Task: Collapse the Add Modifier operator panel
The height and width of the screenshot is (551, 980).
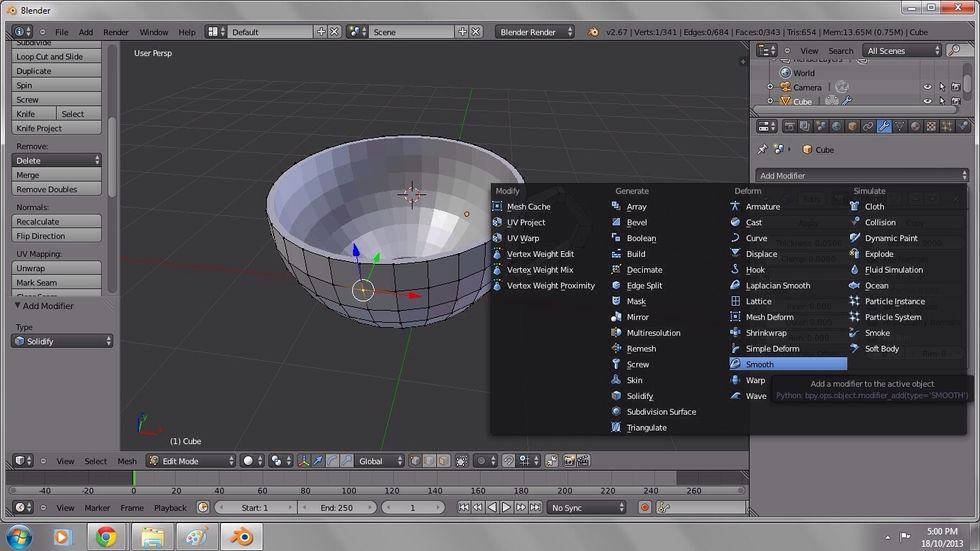Action: pos(18,305)
